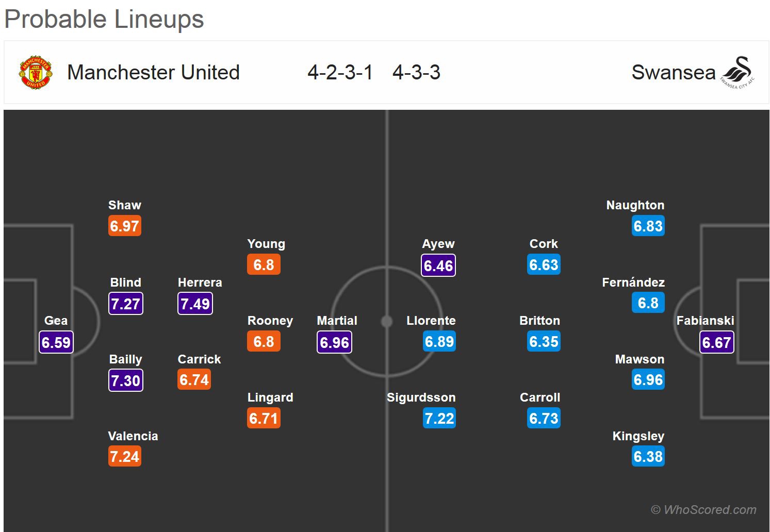Click Valencia's orange 7.24 rating

pyautogui.click(x=125, y=457)
